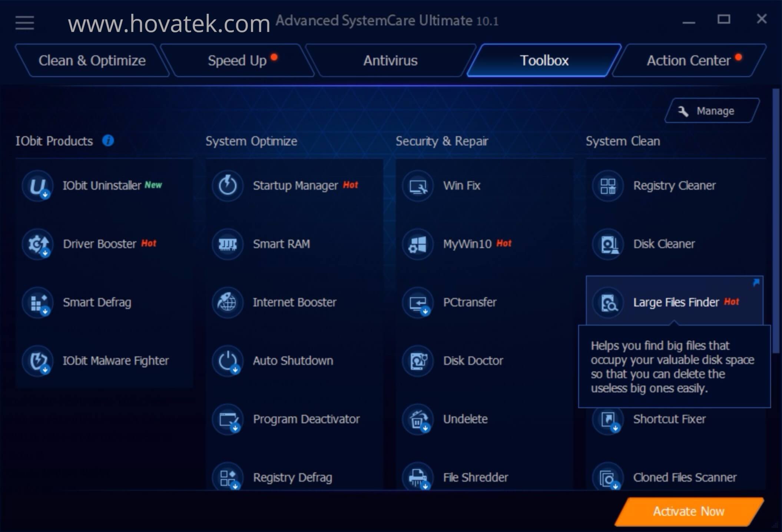Viewport: 782px width, 532px height.
Task: Click the orange Activate Now button
Action: click(689, 512)
